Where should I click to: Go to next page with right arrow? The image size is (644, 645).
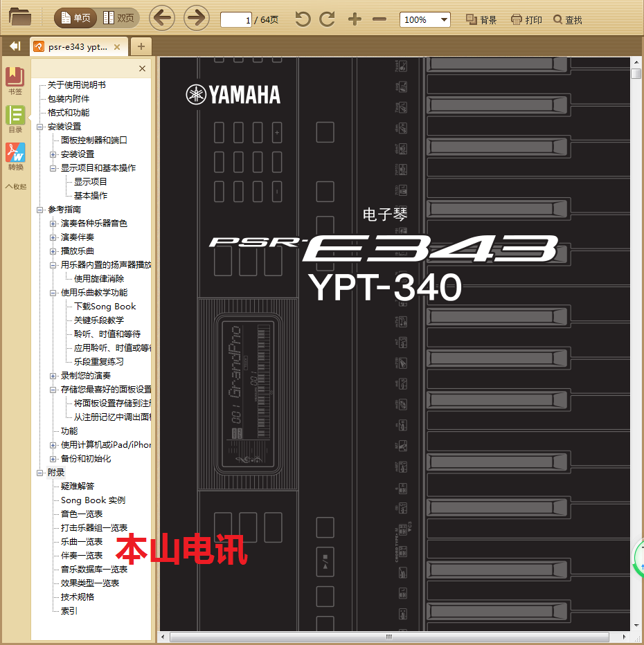pos(196,18)
